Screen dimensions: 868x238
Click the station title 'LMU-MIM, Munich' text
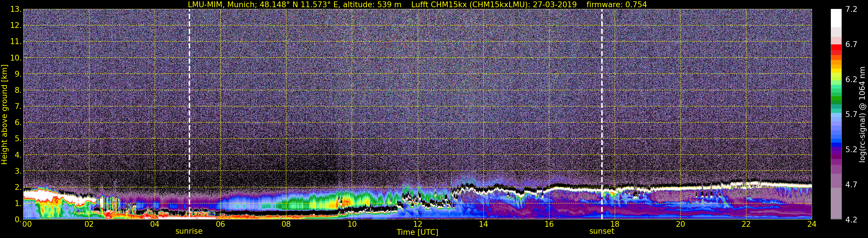[x=222, y=5]
